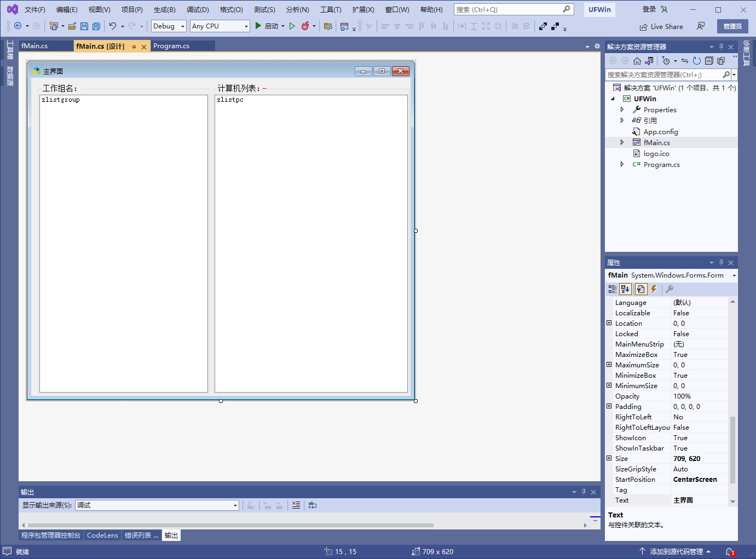Switch to the Program.cs tab
Image resolution: width=756 pixels, height=559 pixels.
click(171, 46)
